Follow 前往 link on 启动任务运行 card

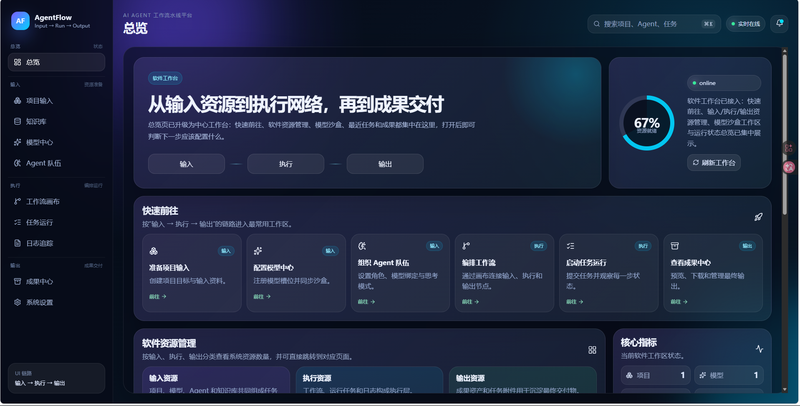[574, 302]
